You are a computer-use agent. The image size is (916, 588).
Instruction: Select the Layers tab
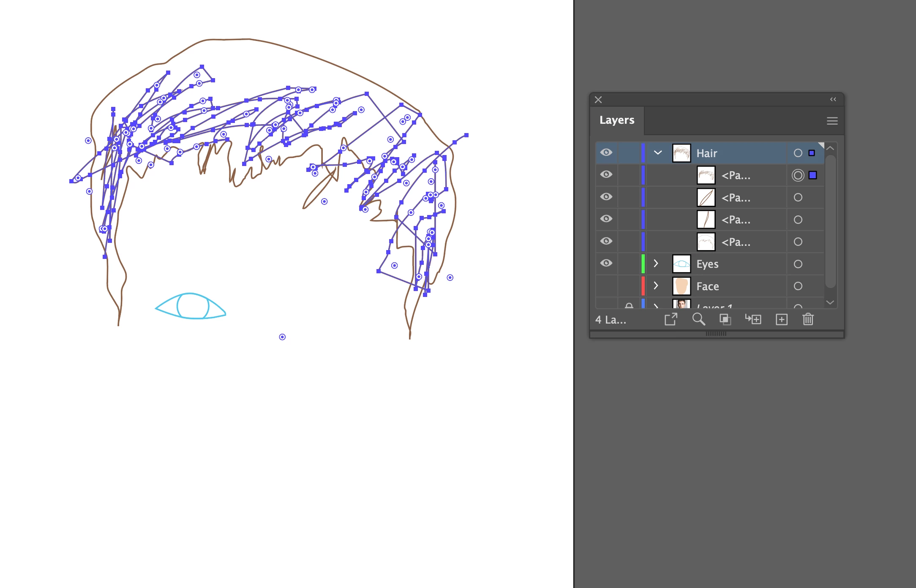pyautogui.click(x=617, y=120)
